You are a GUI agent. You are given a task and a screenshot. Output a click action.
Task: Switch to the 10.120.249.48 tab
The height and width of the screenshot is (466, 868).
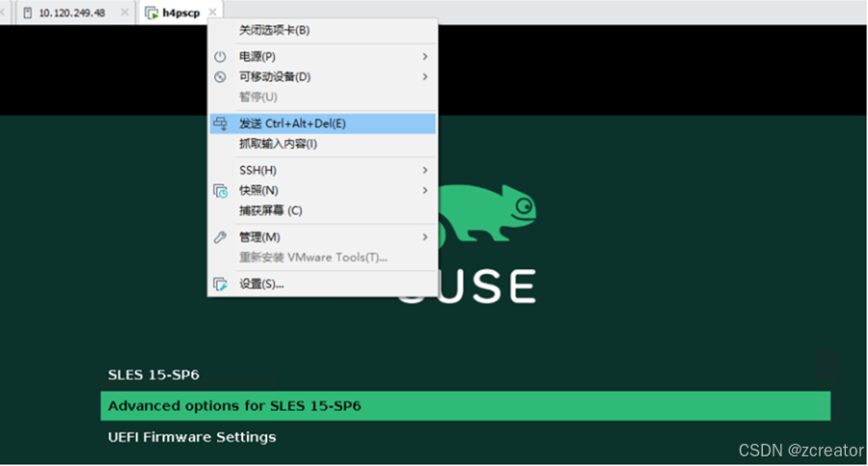click(75, 13)
